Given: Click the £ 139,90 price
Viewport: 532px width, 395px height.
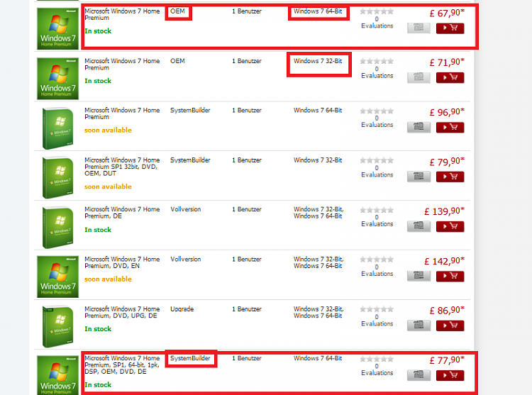Looking at the screenshot, I should (444, 211).
